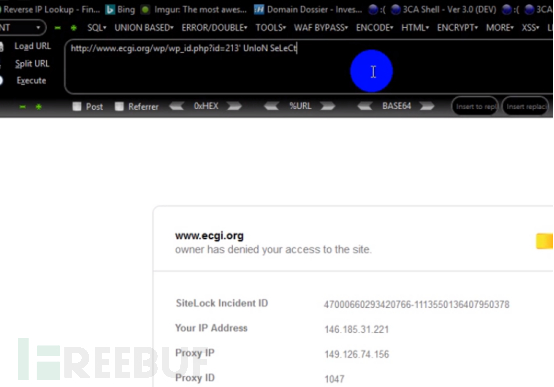The width and height of the screenshot is (554, 387).
Task: Click the 'Insert replac' button
Action: click(526, 106)
